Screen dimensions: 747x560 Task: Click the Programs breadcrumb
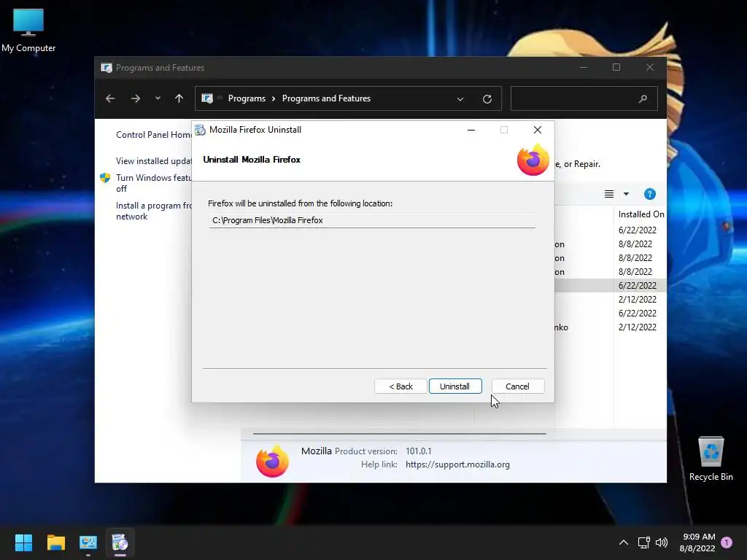[247, 98]
